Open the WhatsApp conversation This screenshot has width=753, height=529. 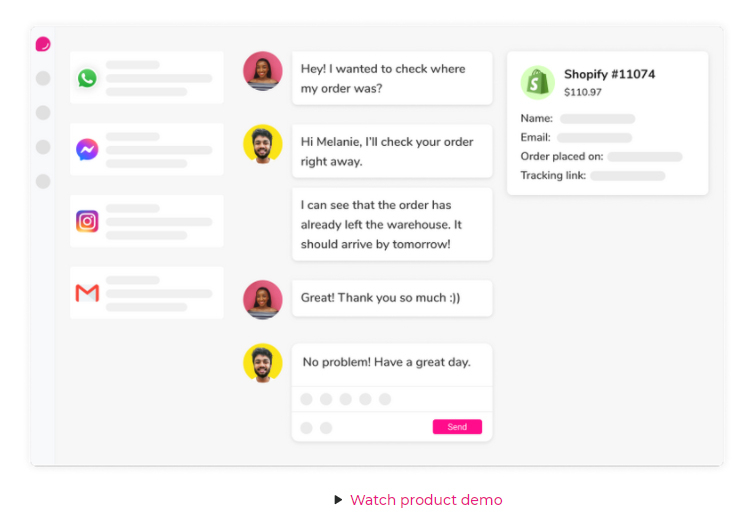pyautogui.click(x=147, y=78)
